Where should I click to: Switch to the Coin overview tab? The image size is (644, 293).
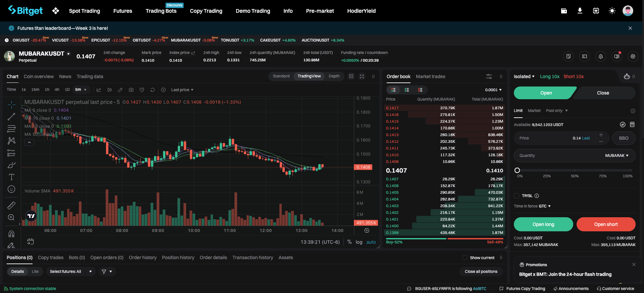tap(39, 76)
